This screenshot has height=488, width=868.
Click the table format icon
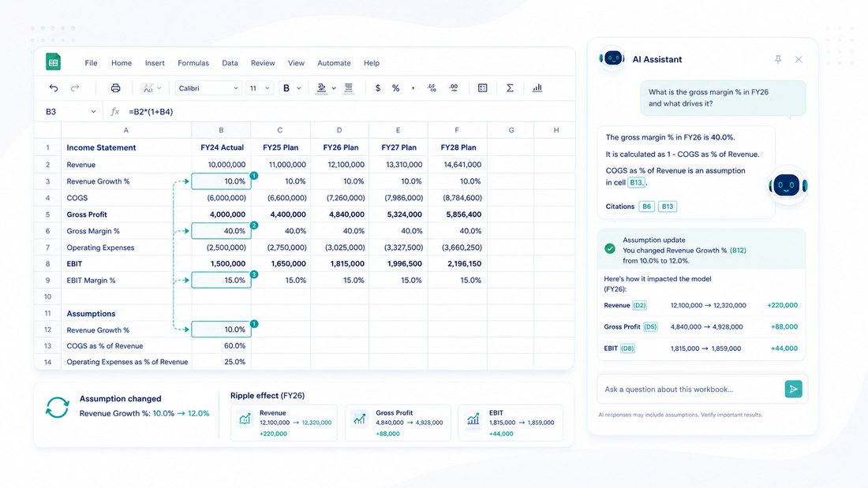click(x=482, y=88)
